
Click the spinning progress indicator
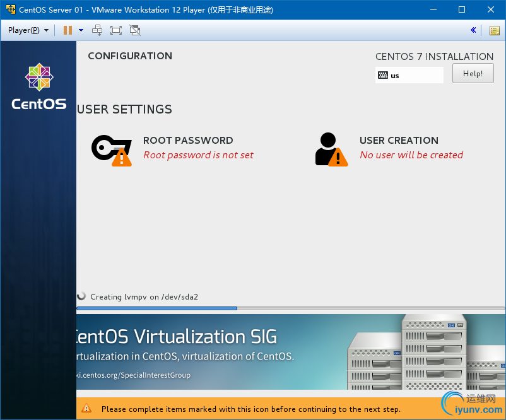(x=81, y=296)
